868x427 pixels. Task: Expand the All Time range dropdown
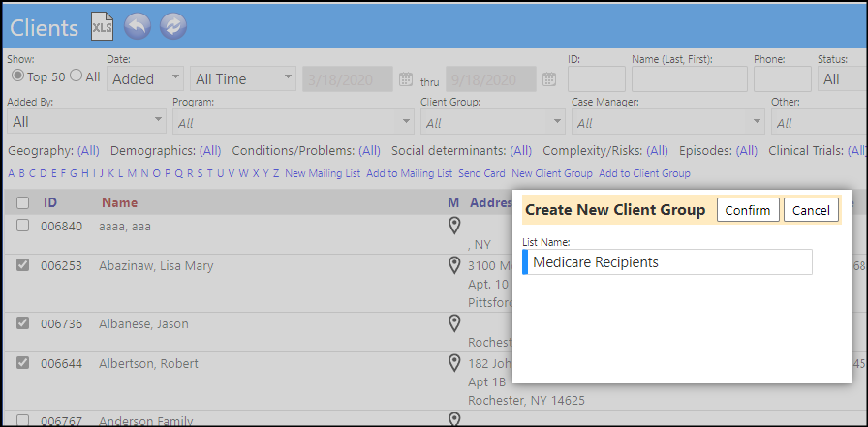click(x=243, y=78)
